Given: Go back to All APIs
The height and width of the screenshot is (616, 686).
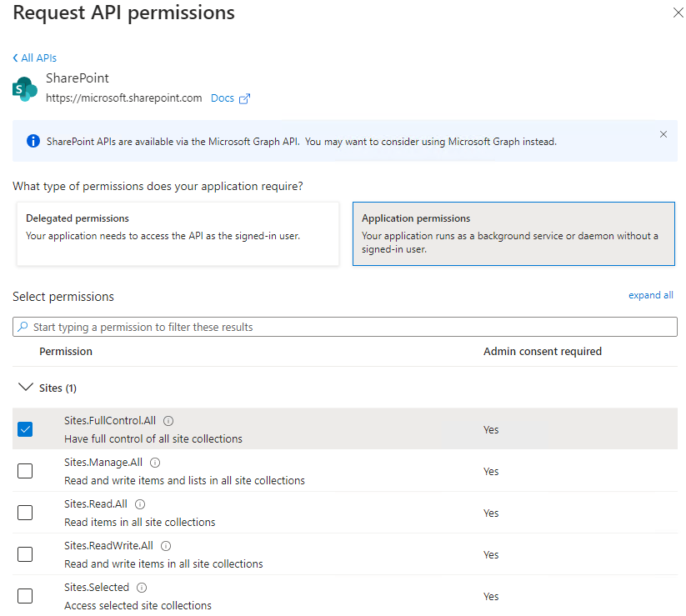Looking at the screenshot, I should tap(34, 58).
